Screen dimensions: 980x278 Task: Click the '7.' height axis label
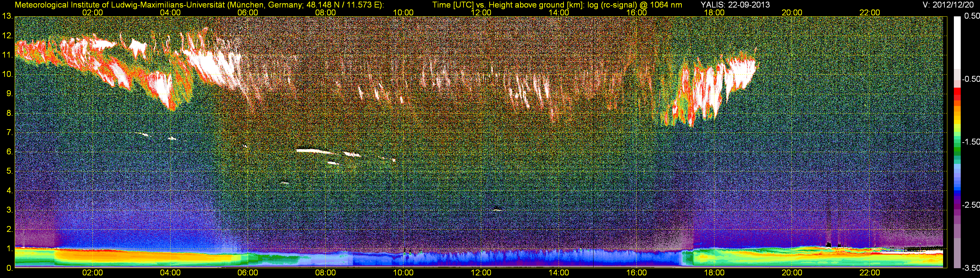coord(9,132)
